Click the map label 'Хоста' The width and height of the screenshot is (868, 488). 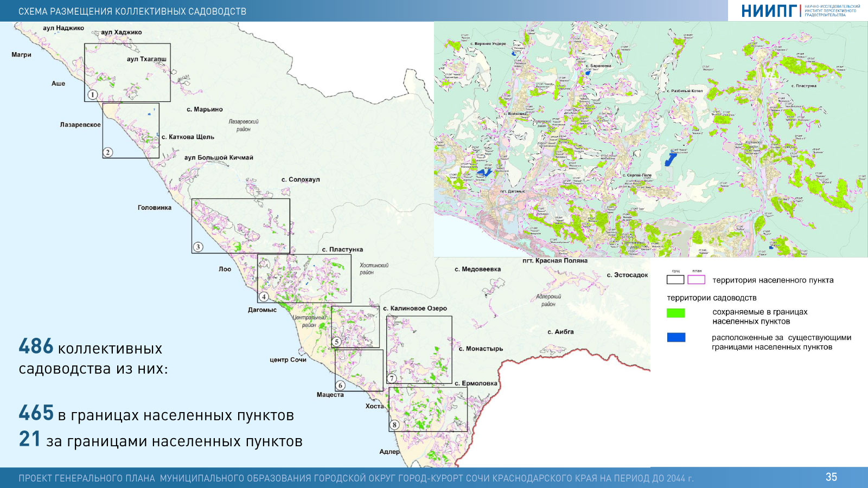click(x=374, y=406)
